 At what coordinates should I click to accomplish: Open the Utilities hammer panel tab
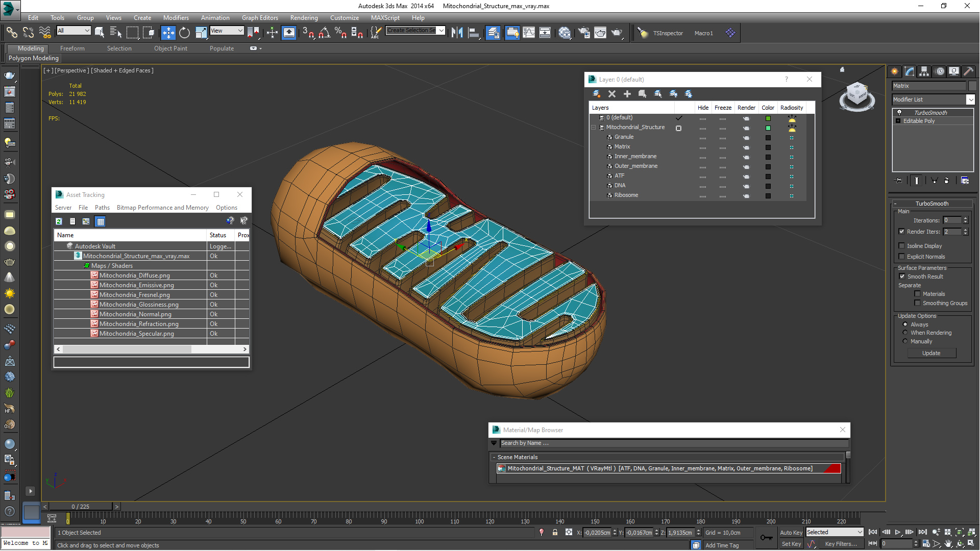[968, 71]
